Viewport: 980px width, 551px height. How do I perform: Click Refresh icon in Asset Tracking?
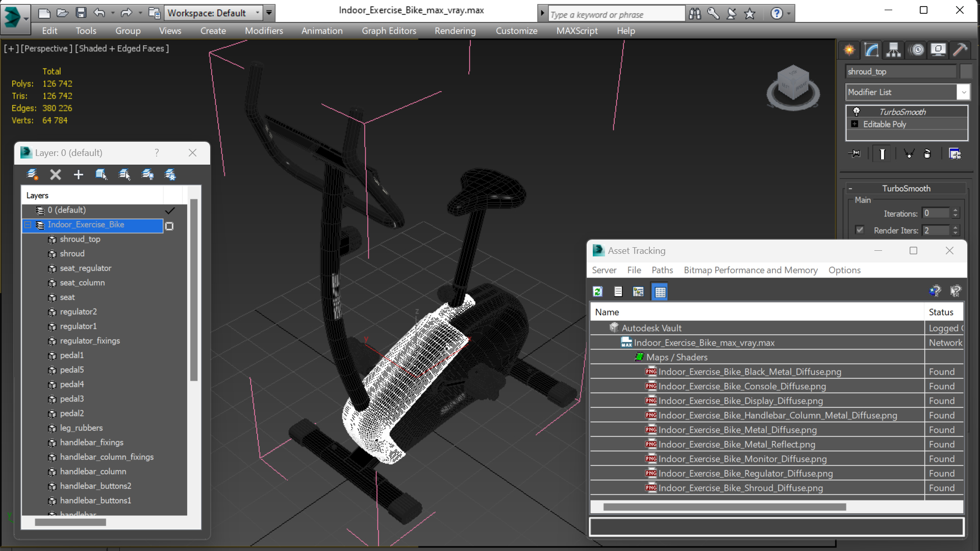point(597,292)
